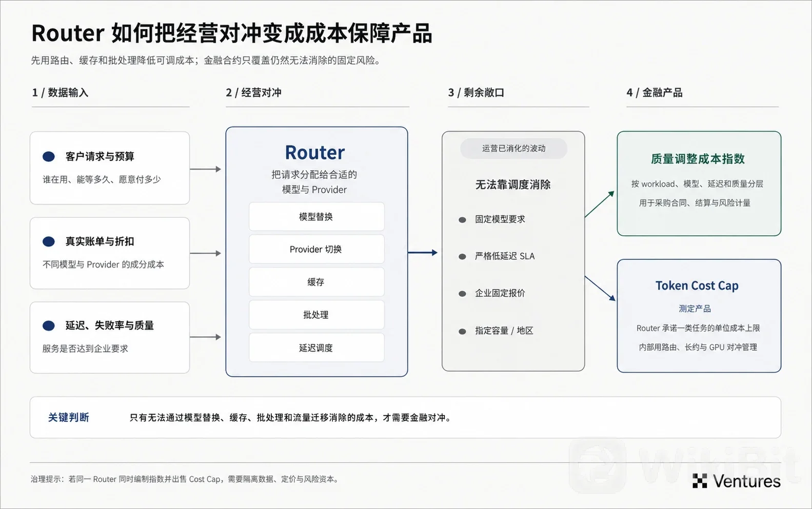The image size is (812, 509).
Task: Click the text 用于采购合同、结算与风险计量
Action: [695, 203]
